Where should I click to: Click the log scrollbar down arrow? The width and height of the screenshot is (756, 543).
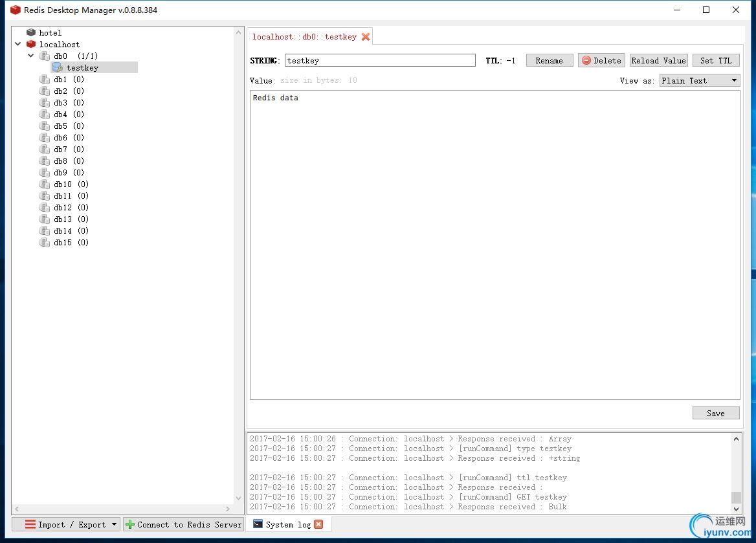[736, 509]
